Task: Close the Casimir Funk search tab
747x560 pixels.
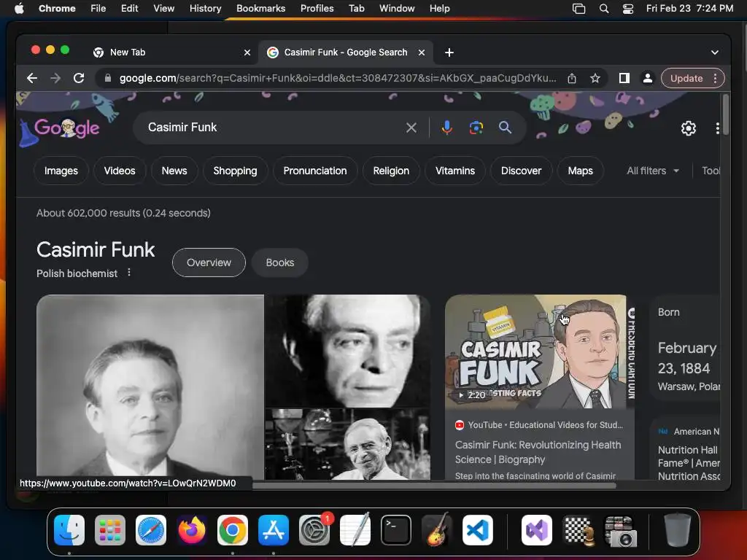Action: click(421, 52)
